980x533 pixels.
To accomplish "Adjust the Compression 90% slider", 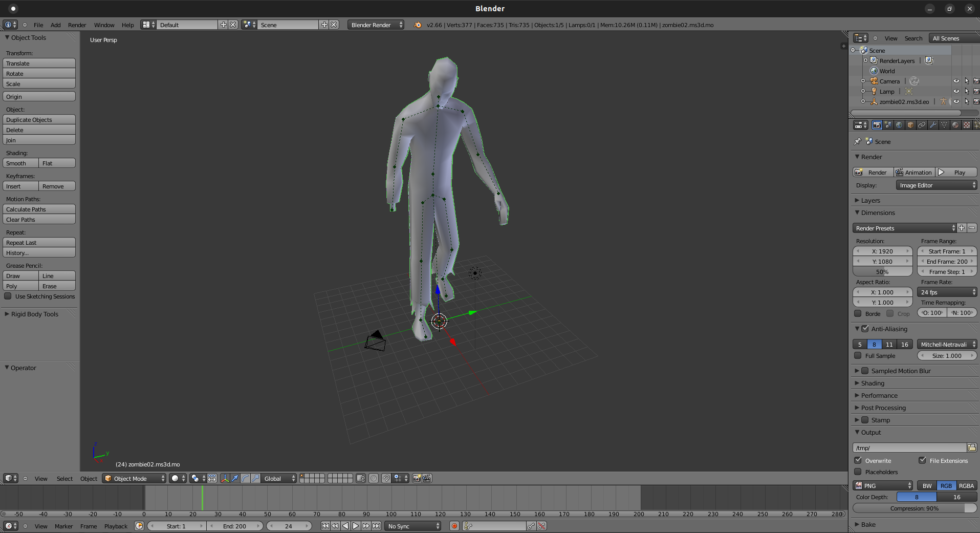I will click(x=914, y=508).
